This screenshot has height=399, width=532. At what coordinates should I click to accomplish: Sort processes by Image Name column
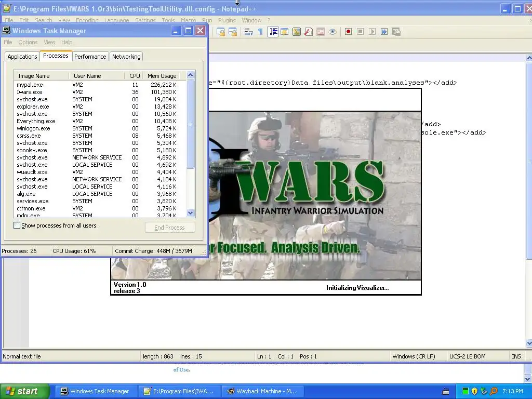coord(41,76)
